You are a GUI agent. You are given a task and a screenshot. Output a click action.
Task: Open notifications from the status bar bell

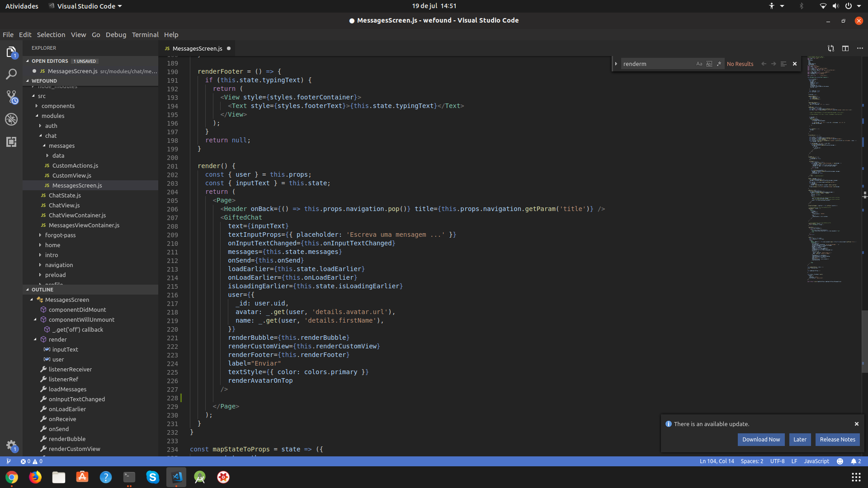click(854, 461)
